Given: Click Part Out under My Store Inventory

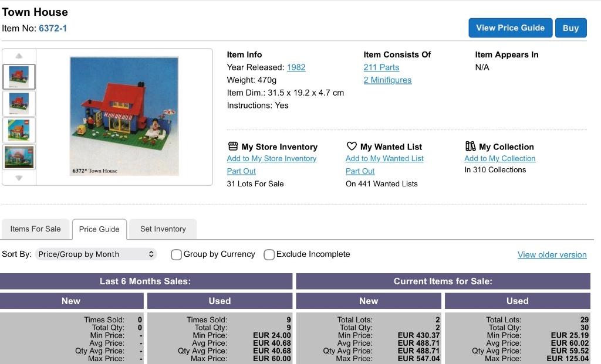Looking at the screenshot, I should point(241,171).
